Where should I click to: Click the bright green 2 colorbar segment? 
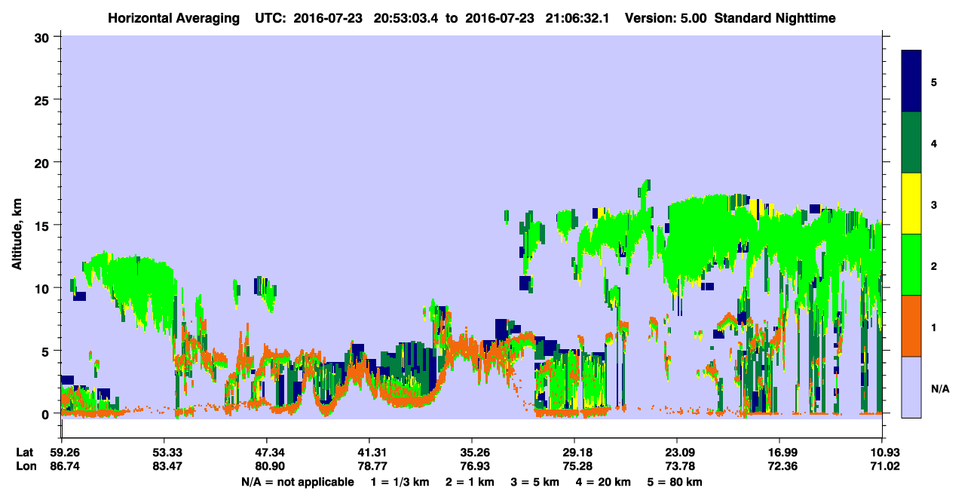click(x=911, y=265)
